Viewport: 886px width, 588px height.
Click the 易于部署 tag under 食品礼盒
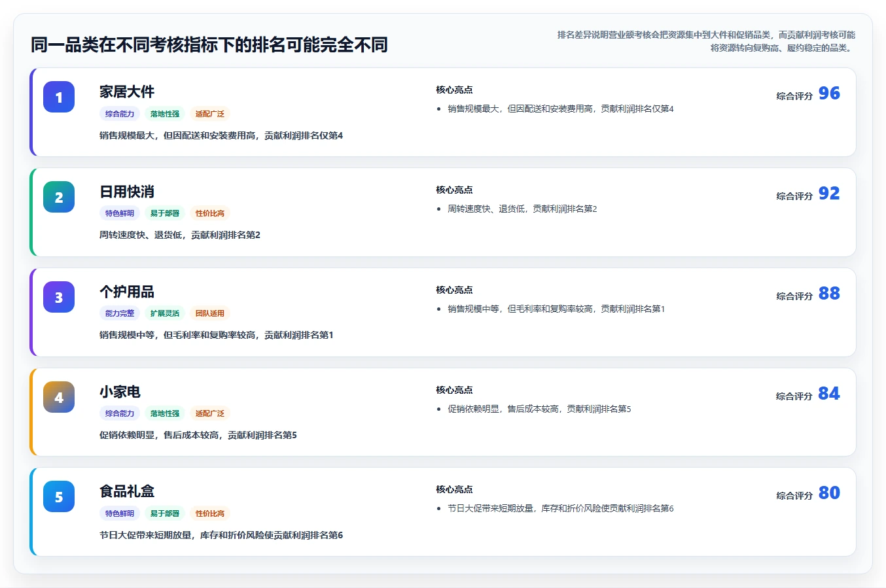coord(165,513)
